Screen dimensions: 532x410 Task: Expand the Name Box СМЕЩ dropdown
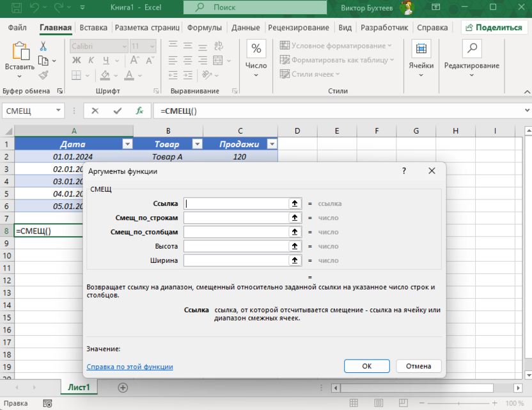58,110
